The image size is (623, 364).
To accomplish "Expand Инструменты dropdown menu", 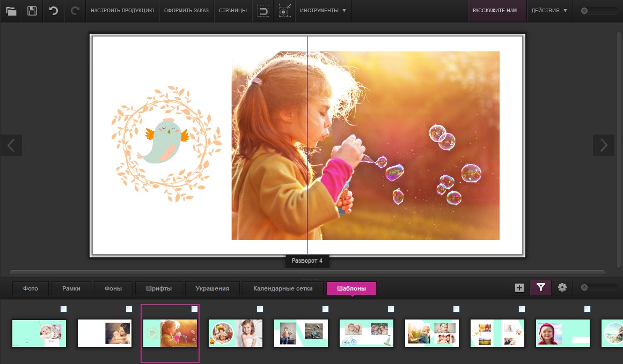I will pyautogui.click(x=323, y=11).
